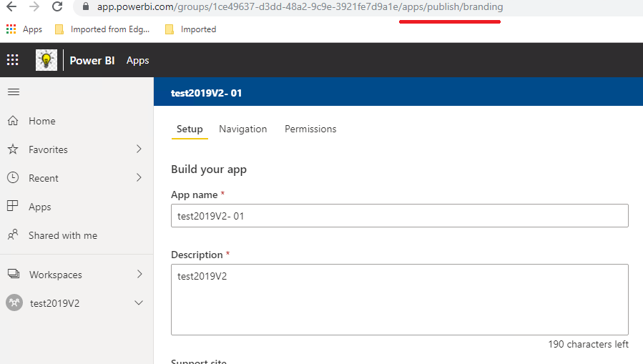Click the test2019V2- 01 app title banner
The width and height of the screenshot is (643, 364).
coord(206,93)
